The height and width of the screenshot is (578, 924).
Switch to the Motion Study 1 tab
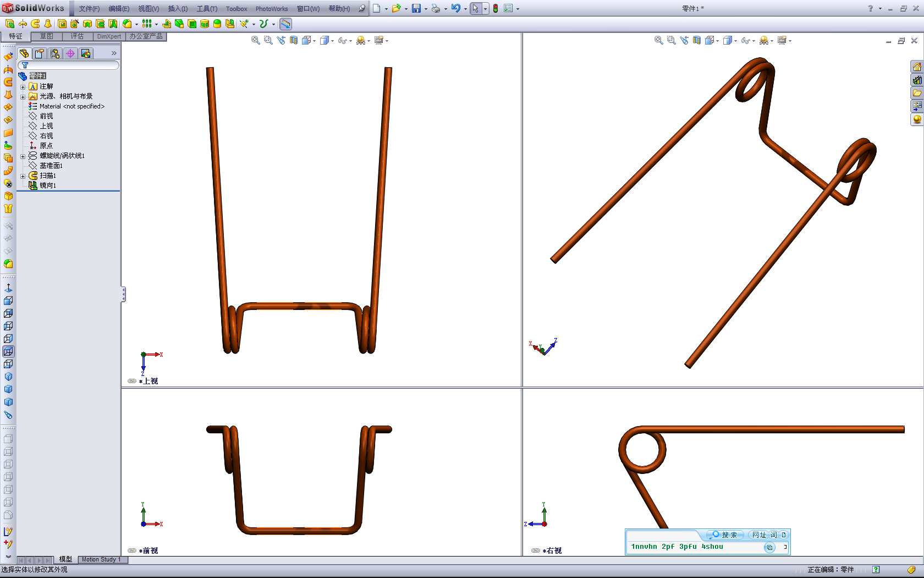click(102, 559)
